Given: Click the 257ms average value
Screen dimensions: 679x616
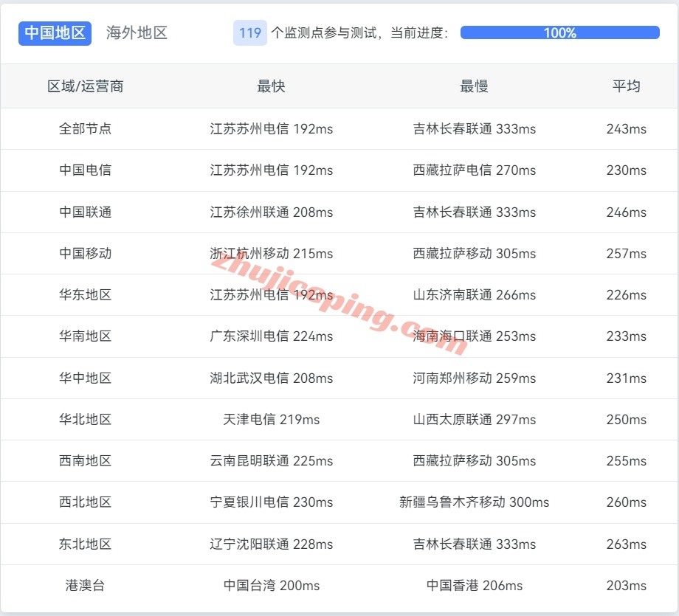Looking at the screenshot, I should tap(626, 253).
